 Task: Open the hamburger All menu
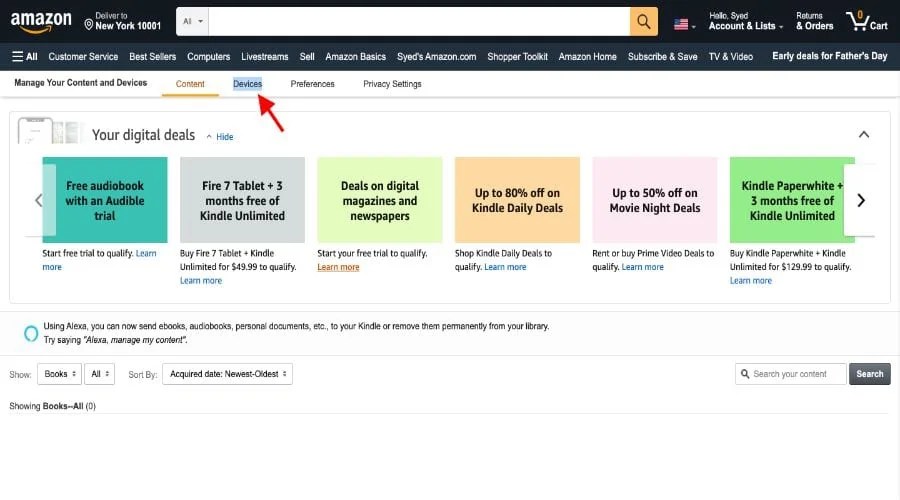coord(25,56)
